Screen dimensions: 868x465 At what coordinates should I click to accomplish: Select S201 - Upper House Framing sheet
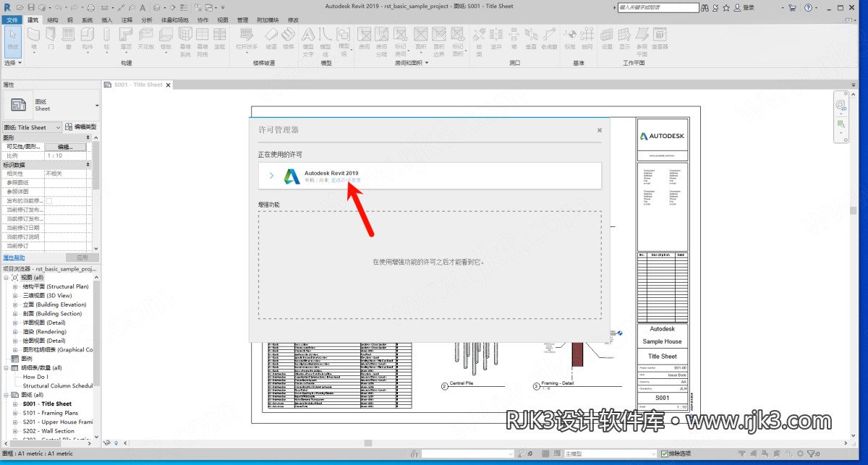tap(58, 422)
